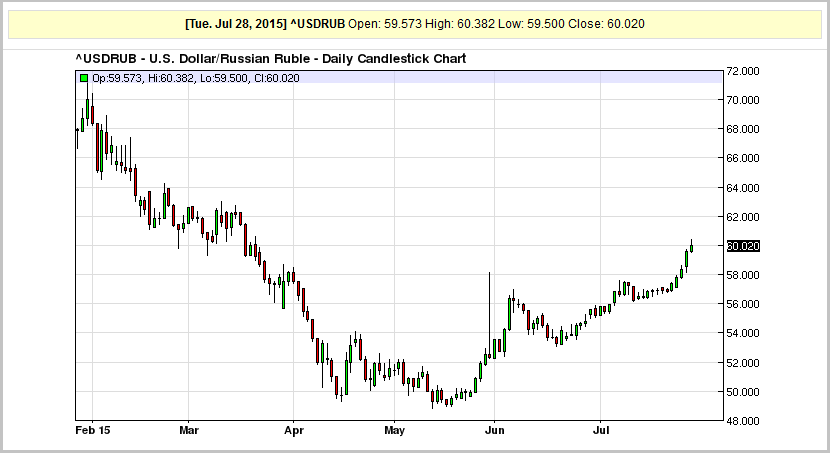Screen dimensions: 830x453
Task: Click the 'Feb 15' date axis label
Action: (93, 430)
